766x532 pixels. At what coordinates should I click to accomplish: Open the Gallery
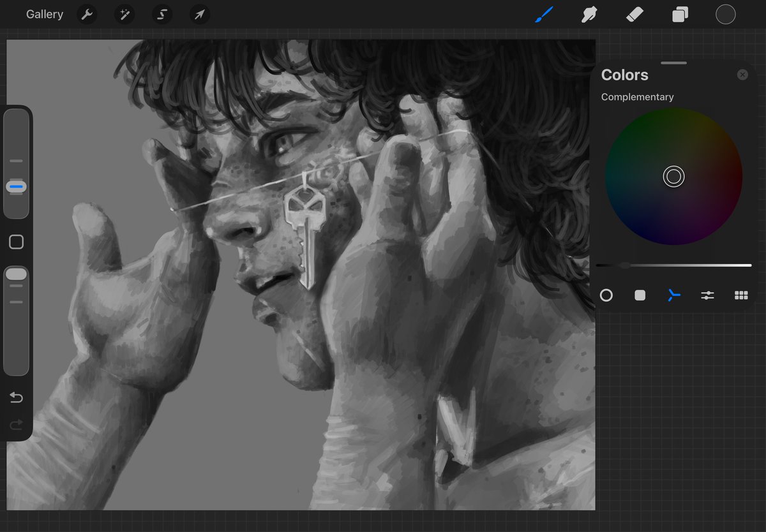tap(45, 15)
